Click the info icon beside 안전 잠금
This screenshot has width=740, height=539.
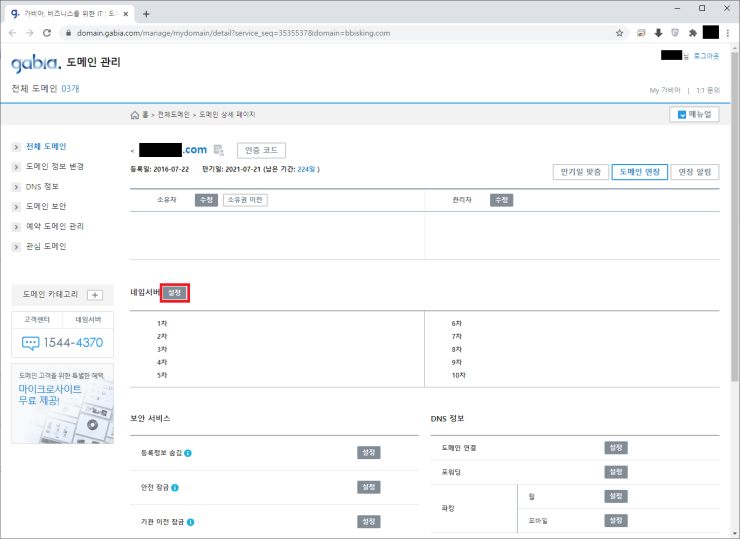click(175, 487)
